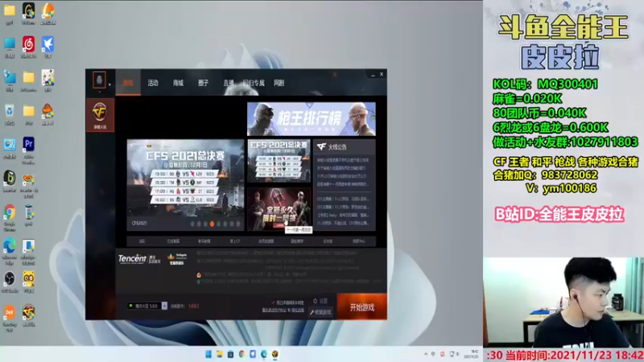Open the 枪王排行榜 banner
This screenshot has width=644, height=362.
pyautogui.click(x=312, y=119)
